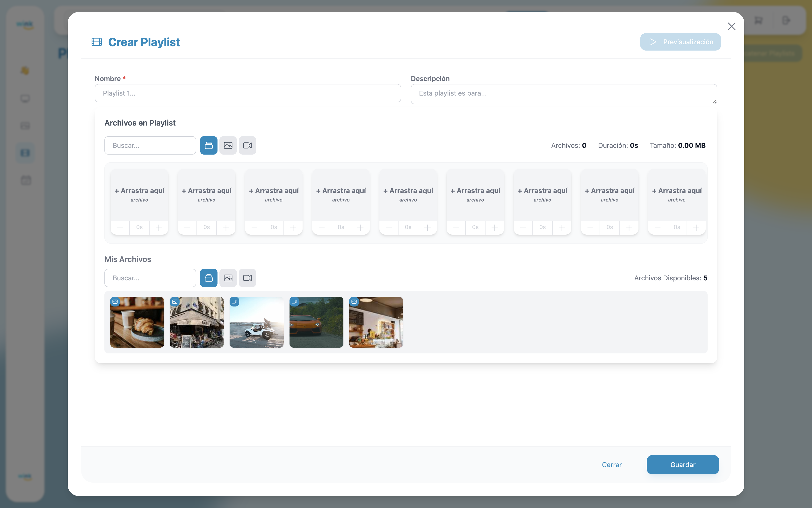Increase duration on second Arrastra aquí slot
The image size is (812, 508).
point(226,228)
